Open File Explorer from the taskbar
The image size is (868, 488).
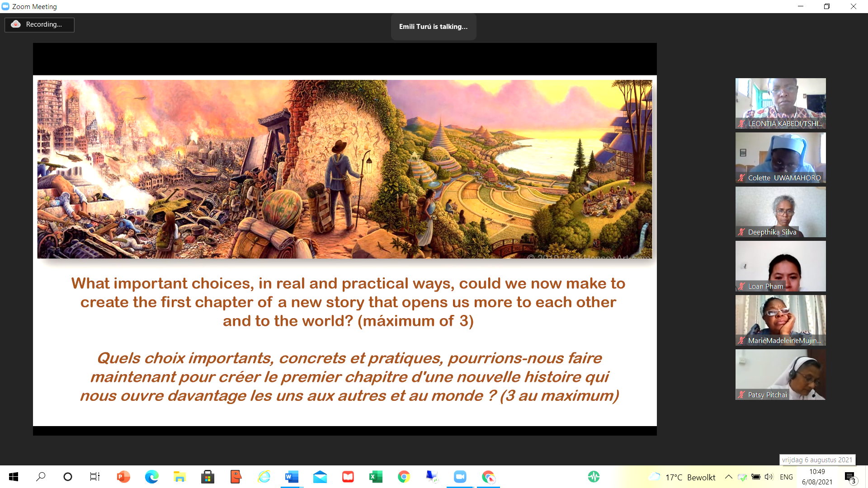(x=179, y=477)
